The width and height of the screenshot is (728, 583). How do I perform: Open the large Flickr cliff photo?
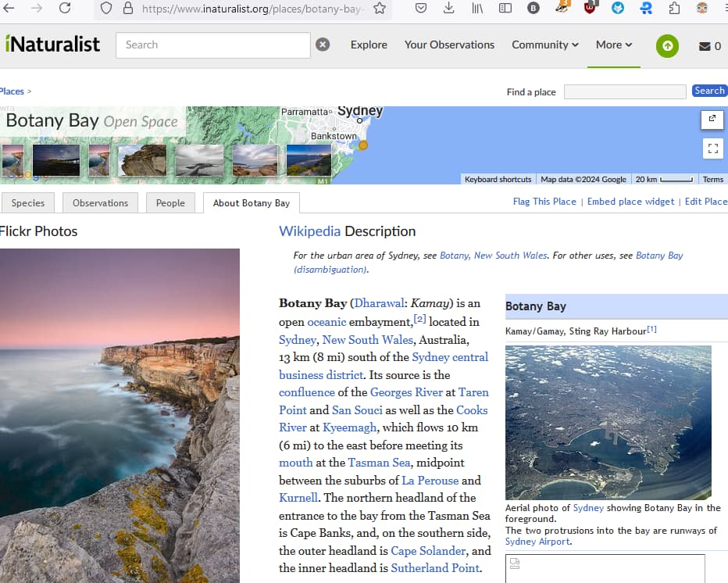click(x=120, y=415)
